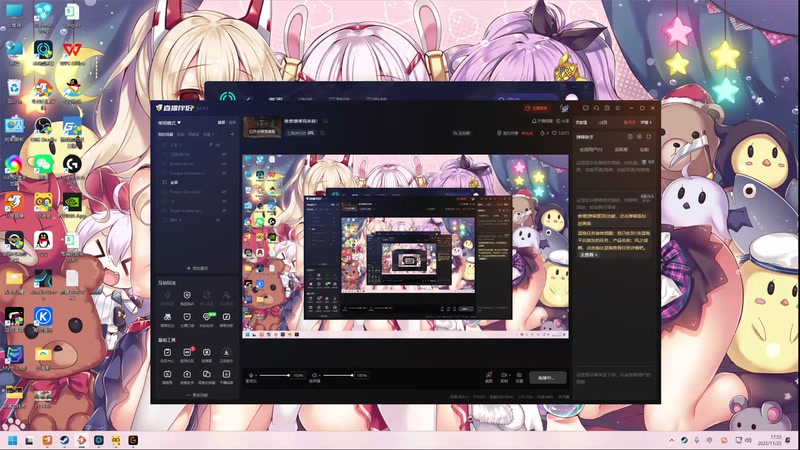This screenshot has height=450, width=800.
Task: Click the settings icon in the 弹幕助手 header
Action: coord(639,137)
